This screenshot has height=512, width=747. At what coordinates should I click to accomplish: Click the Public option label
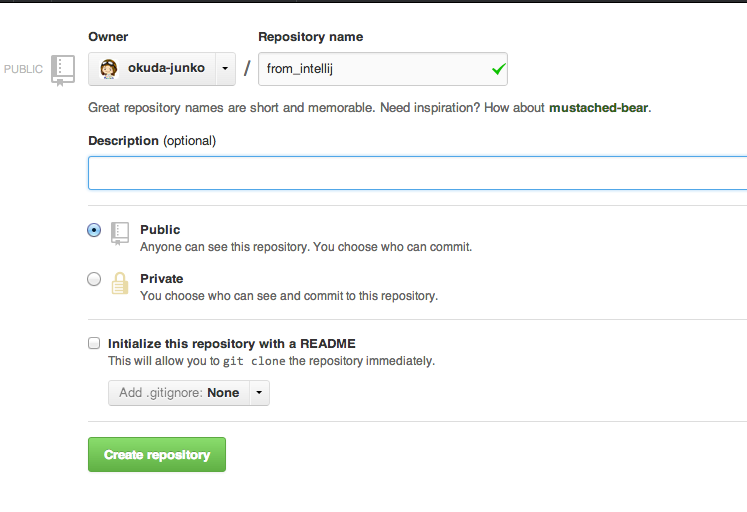tap(160, 230)
